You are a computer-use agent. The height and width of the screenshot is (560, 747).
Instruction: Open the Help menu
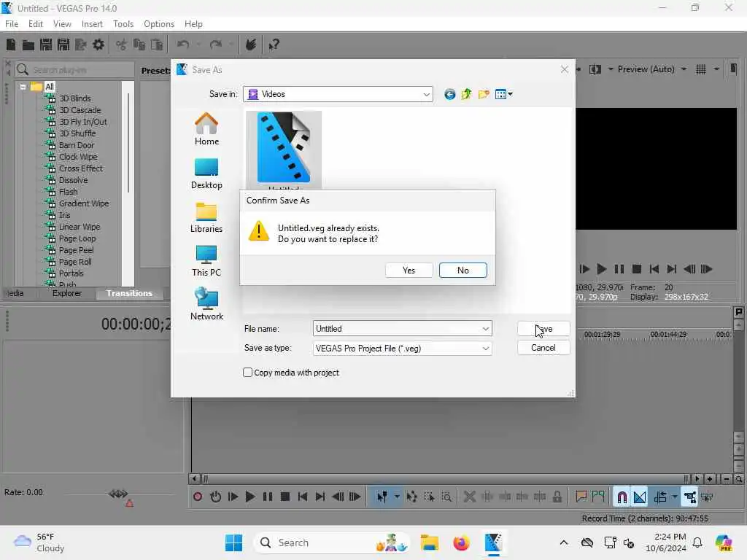pyautogui.click(x=193, y=24)
